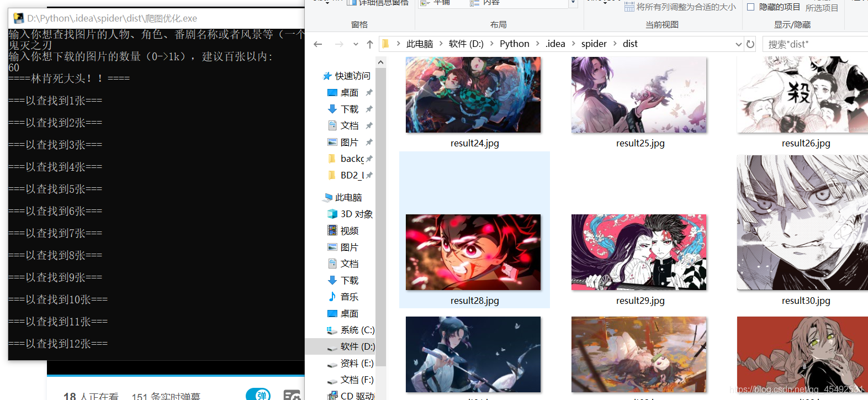Screen dimensions: 868x400
Task: Click the 3D 对象 cube icon
Action: tap(332, 214)
